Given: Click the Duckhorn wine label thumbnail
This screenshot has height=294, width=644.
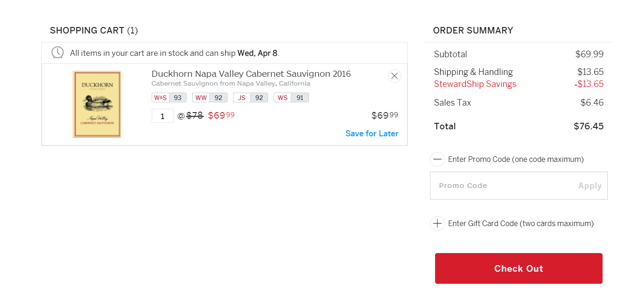Looking at the screenshot, I should [97, 104].
